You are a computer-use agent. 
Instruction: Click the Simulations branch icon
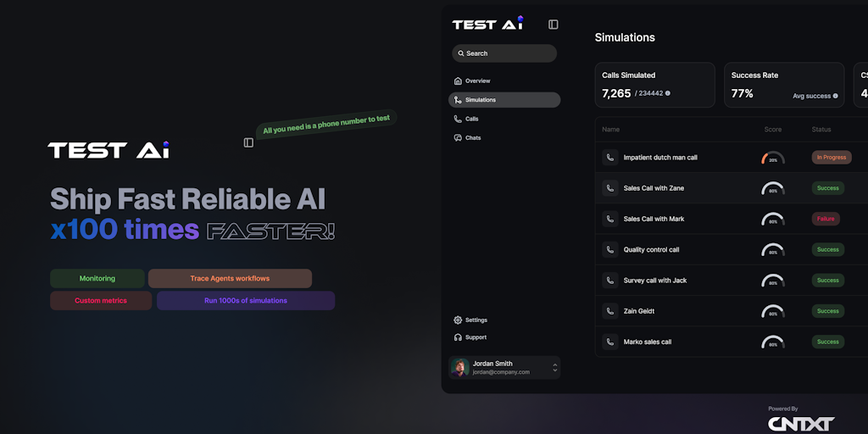[458, 100]
